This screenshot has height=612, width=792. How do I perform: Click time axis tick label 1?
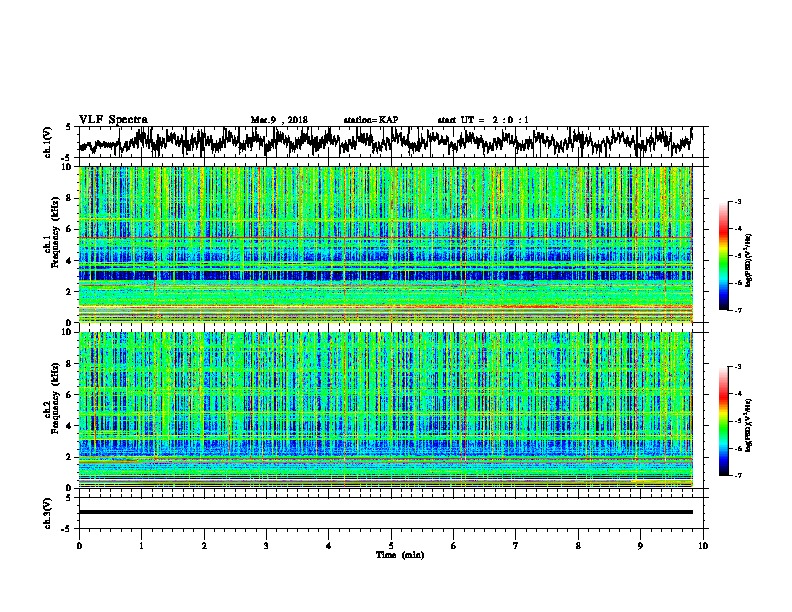(141, 546)
